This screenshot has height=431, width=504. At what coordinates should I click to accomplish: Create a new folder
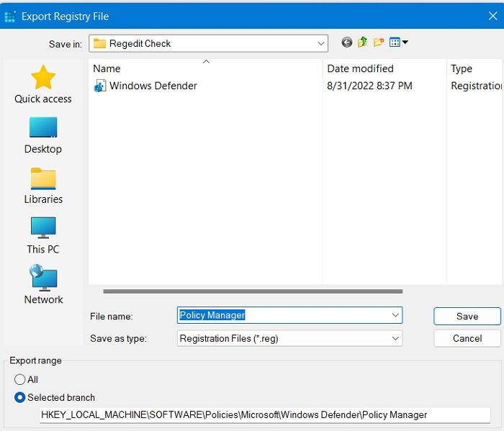[x=379, y=42]
